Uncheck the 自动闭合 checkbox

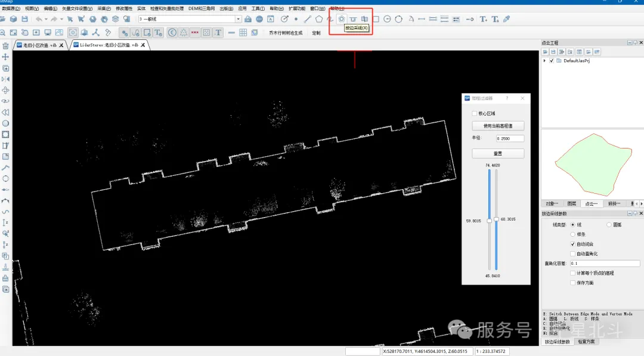pyautogui.click(x=572, y=244)
